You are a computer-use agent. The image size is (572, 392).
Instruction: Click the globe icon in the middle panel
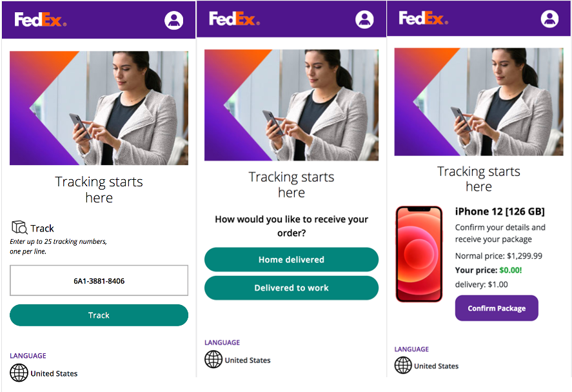point(213,359)
